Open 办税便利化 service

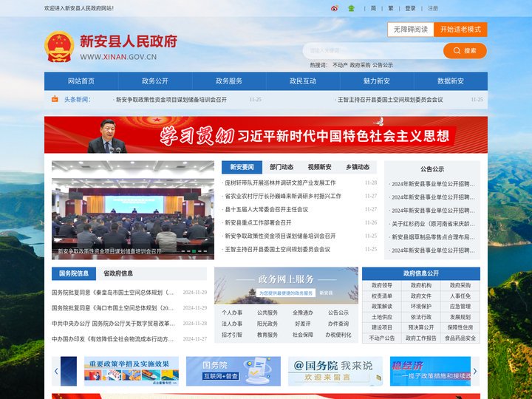click(x=338, y=335)
